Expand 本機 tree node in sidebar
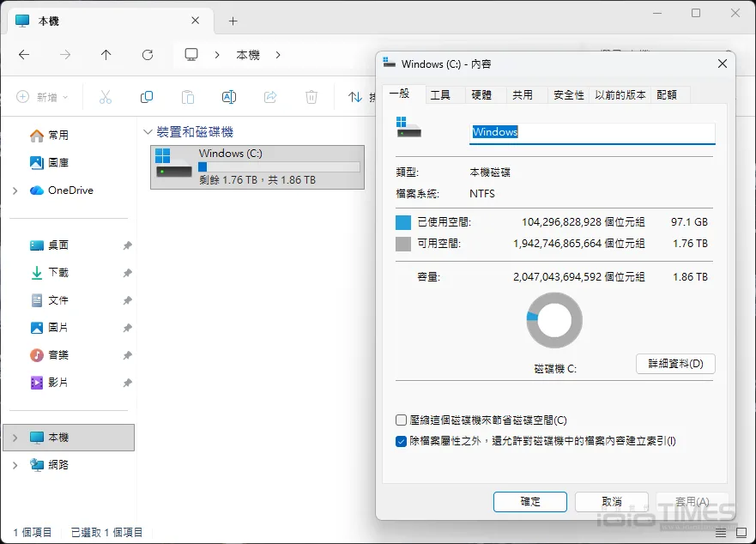Screen dimensions: 756x544 (x=15, y=438)
